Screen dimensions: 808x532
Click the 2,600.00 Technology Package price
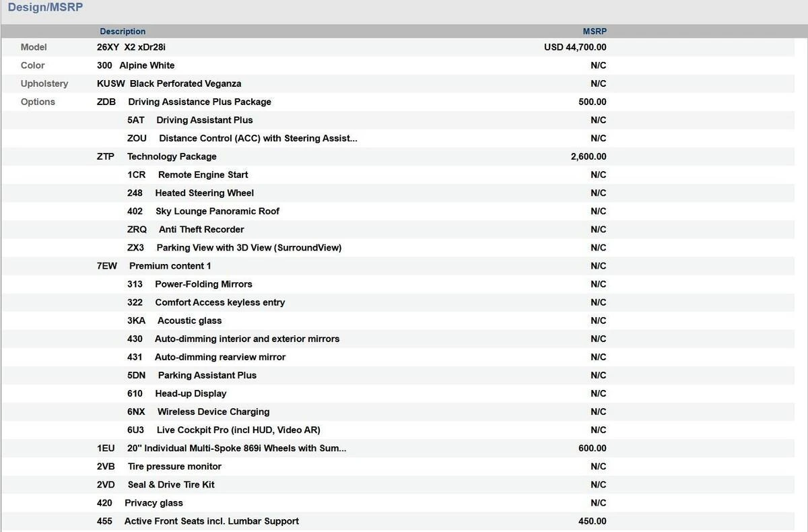point(588,156)
